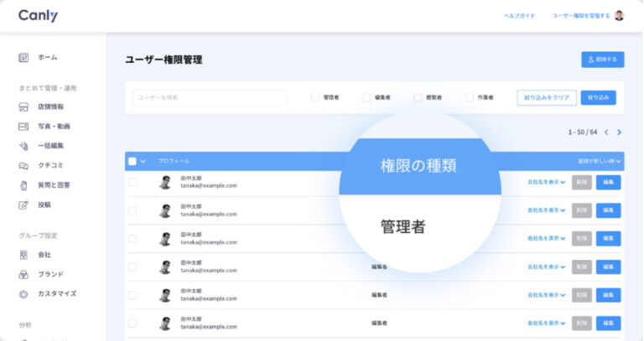Click the ユーザーを検索 search field
Viewport: 644px width, 341px height.
210,97
